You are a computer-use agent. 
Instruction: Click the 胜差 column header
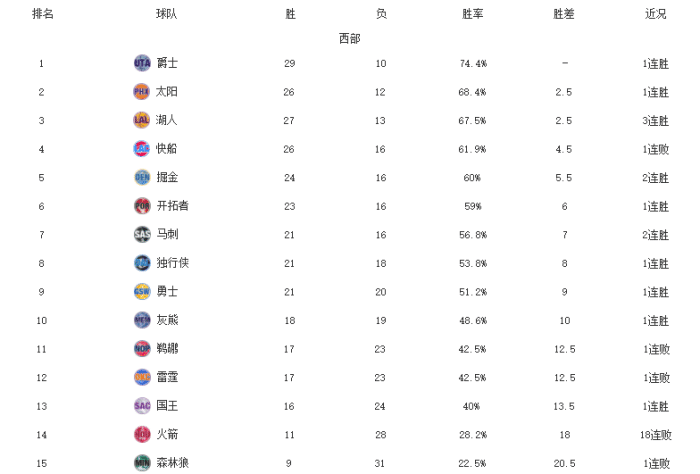564,14
